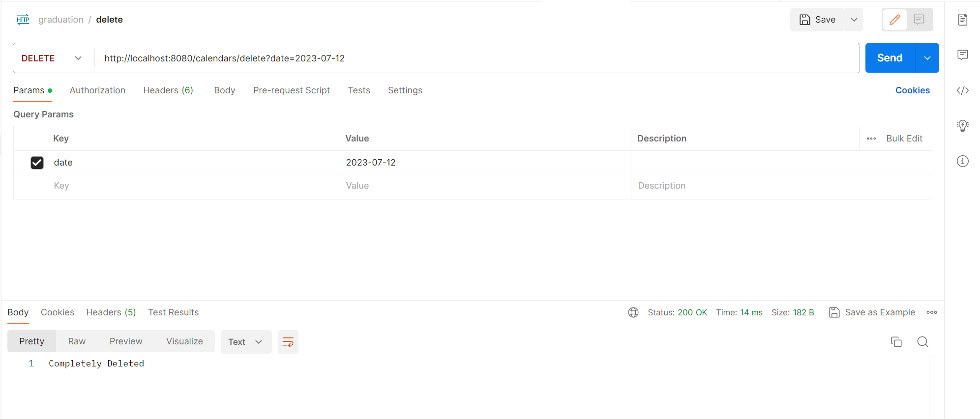
Task: Select the Preview response view
Action: click(126, 341)
